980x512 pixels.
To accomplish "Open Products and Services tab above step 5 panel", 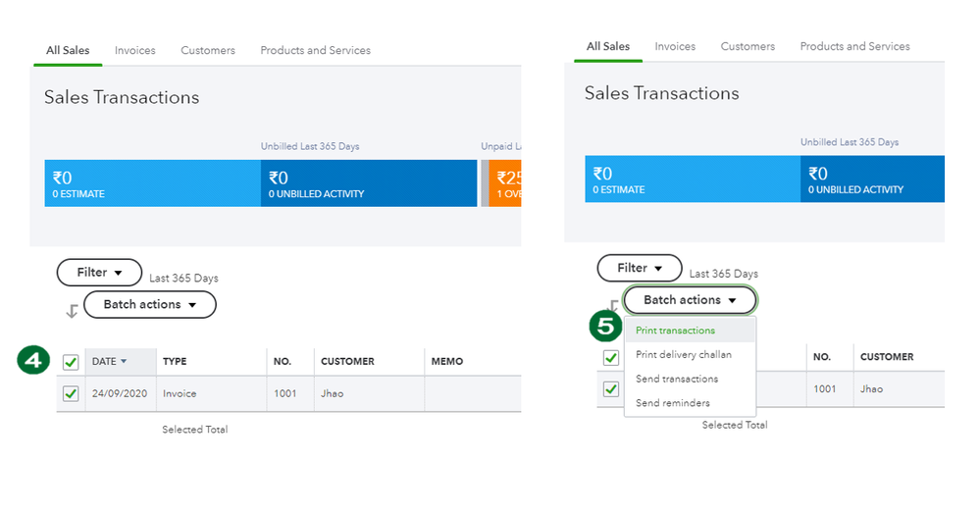I will click(854, 47).
